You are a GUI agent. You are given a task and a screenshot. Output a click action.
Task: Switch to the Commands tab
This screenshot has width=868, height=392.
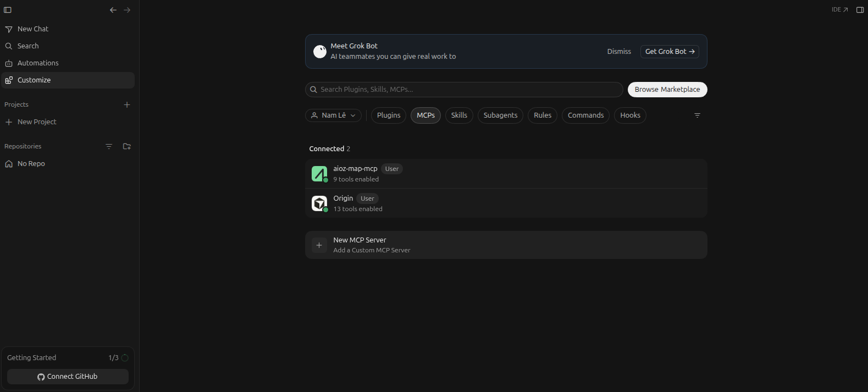pos(585,115)
